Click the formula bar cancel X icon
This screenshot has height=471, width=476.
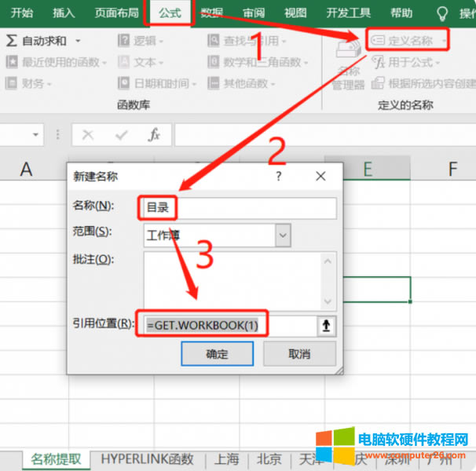(x=88, y=134)
